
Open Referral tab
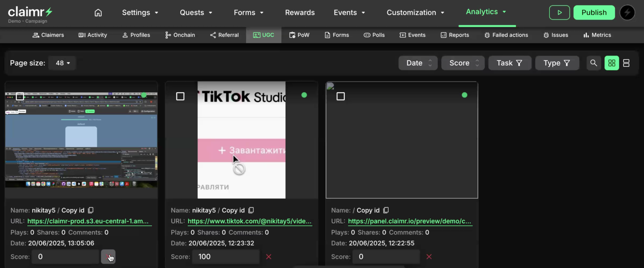pos(224,35)
